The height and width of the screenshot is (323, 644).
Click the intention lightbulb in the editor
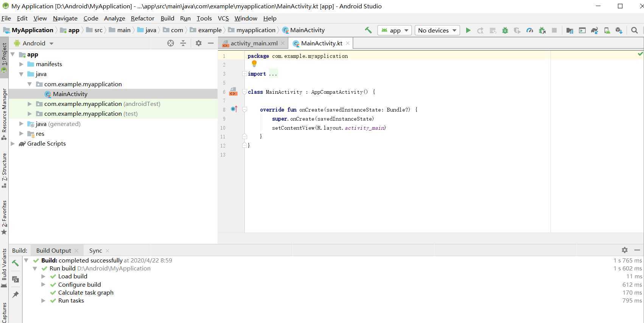coord(254,64)
